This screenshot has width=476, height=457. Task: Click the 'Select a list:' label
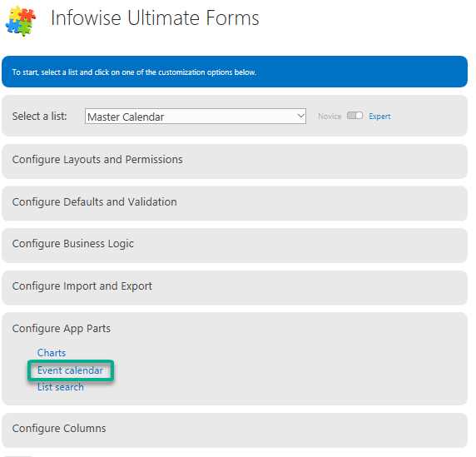[x=39, y=117]
